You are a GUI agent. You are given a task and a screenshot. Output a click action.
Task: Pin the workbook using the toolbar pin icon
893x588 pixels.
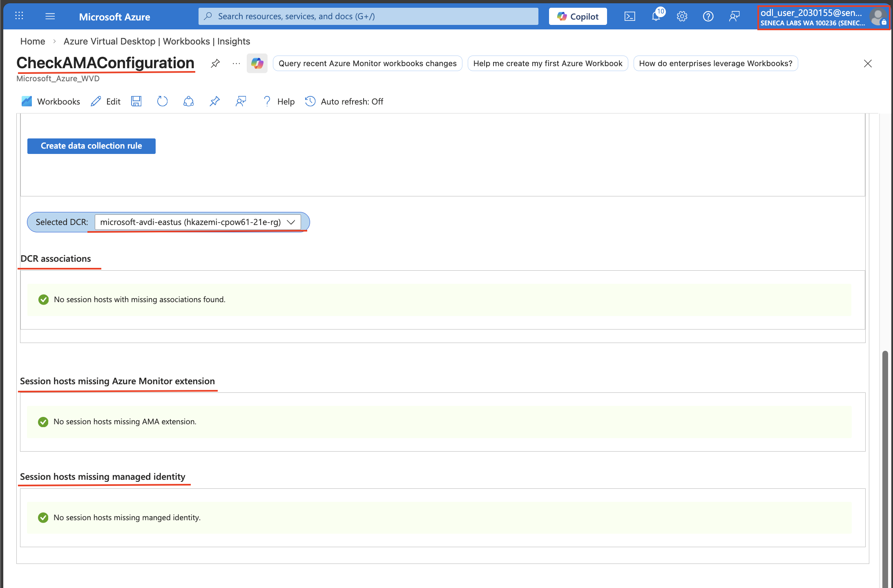214,101
